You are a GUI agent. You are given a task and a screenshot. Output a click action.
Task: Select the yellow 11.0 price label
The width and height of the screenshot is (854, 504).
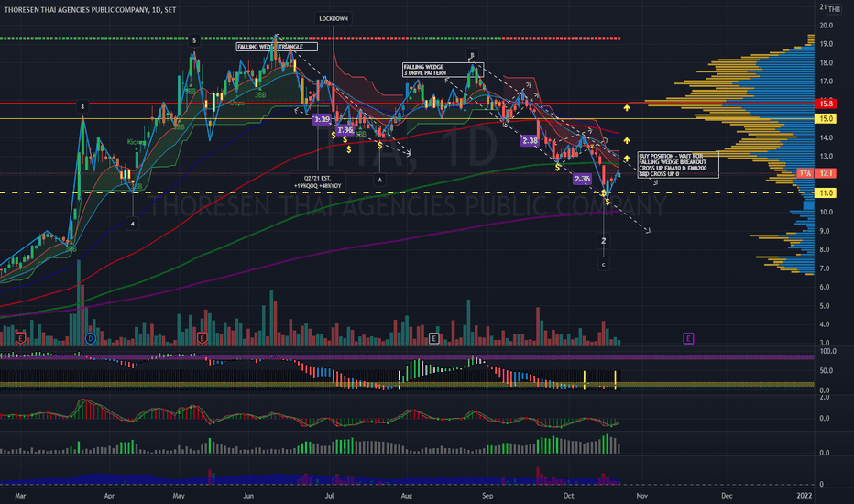[x=826, y=192]
